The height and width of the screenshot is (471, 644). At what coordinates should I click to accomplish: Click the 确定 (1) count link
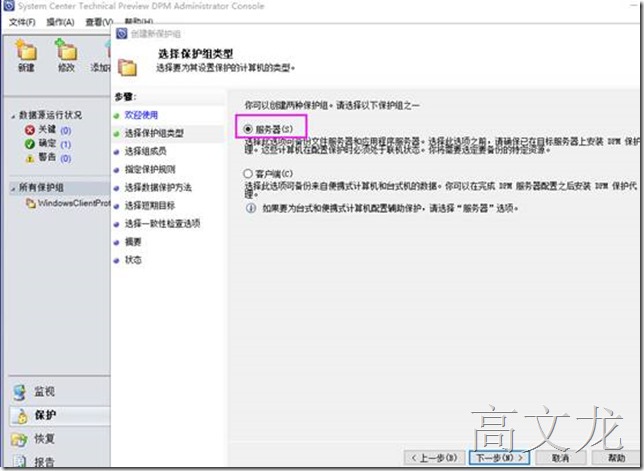[x=66, y=145]
